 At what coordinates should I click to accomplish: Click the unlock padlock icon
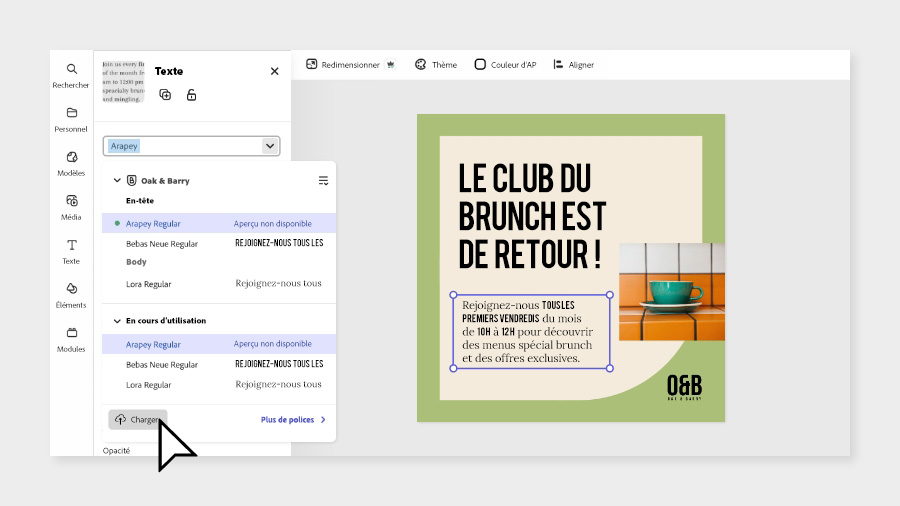[191, 95]
